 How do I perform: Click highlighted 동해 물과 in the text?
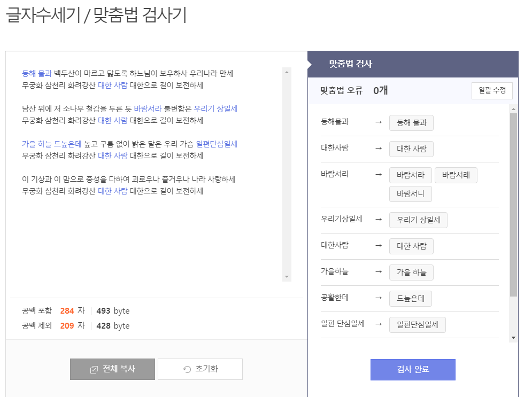37,73
